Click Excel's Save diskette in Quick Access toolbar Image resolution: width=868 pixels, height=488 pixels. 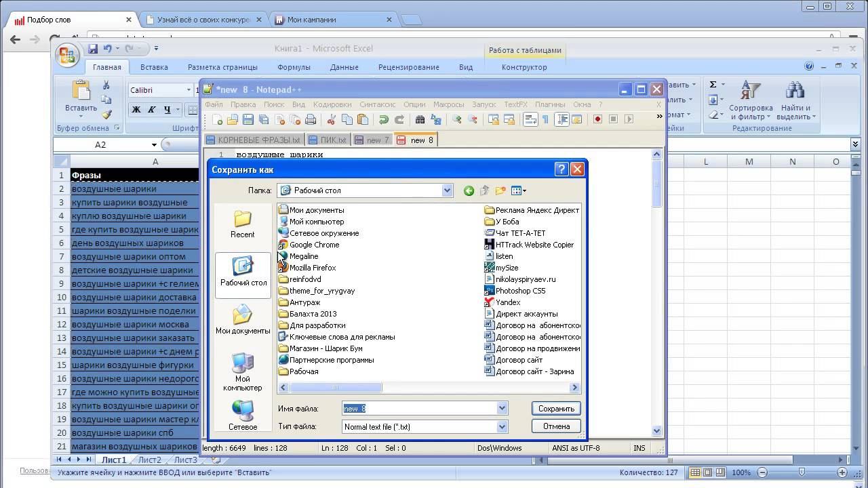click(x=94, y=49)
